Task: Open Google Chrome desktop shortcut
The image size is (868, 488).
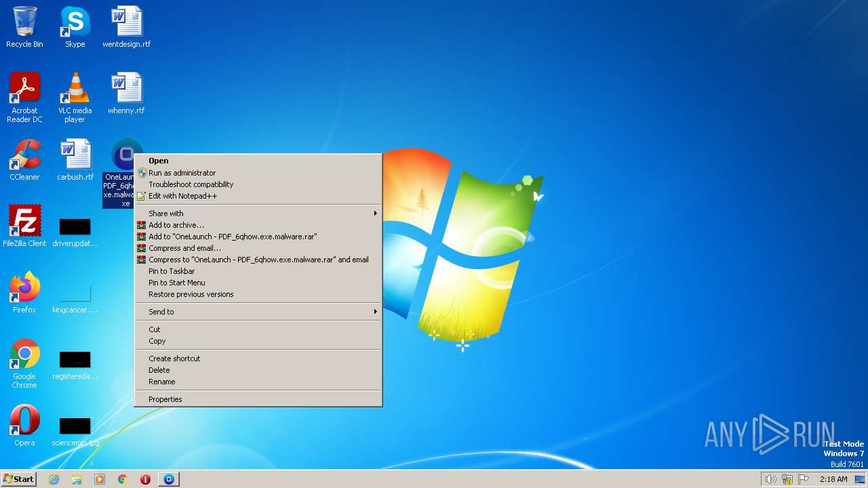Action: tap(24, 363)
